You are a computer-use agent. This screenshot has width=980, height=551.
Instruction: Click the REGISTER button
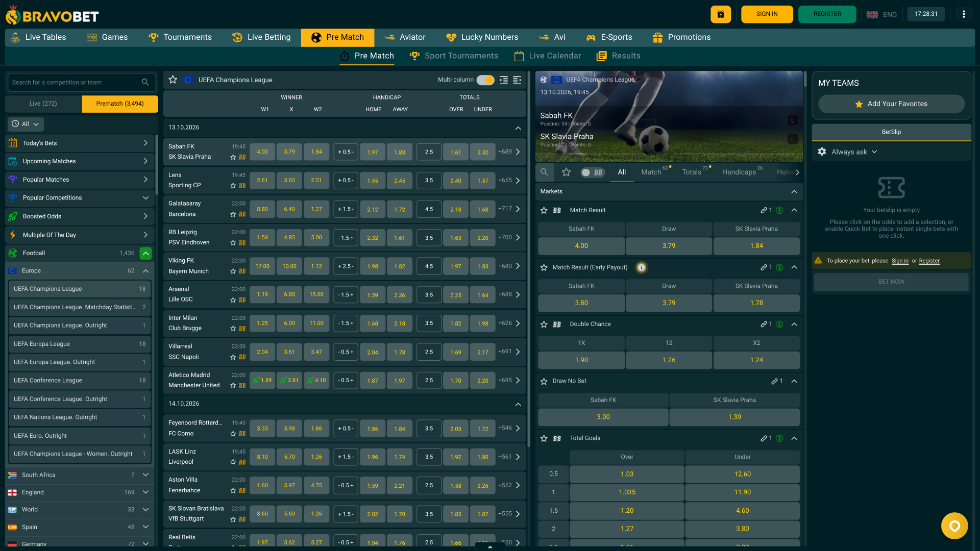pyautogui.click(x=827, y=14)
